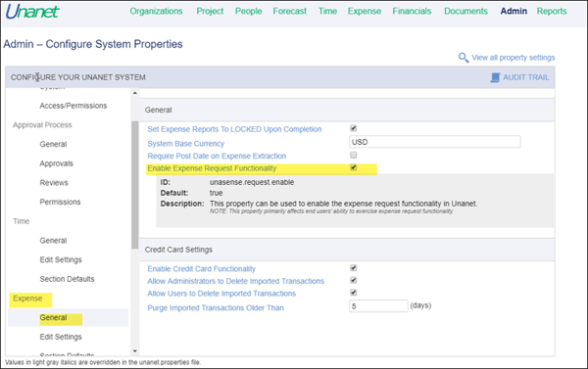Select the Expense section heading in sidebar
Screen dimensions: 588x369
(27, 299)
